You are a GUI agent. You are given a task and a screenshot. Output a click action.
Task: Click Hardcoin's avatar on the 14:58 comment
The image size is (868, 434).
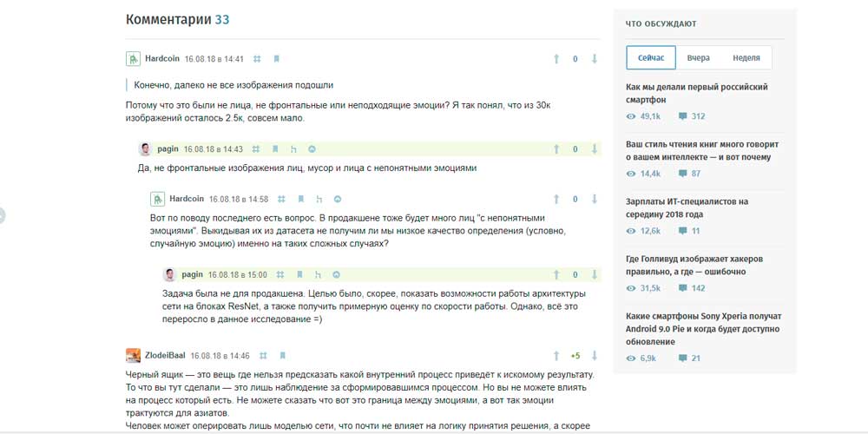157,199
